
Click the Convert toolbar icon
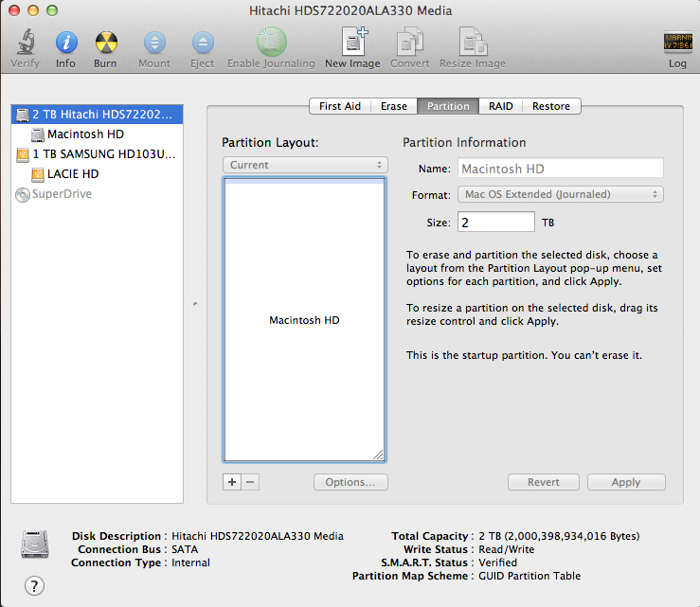click(x=410, y=42)
